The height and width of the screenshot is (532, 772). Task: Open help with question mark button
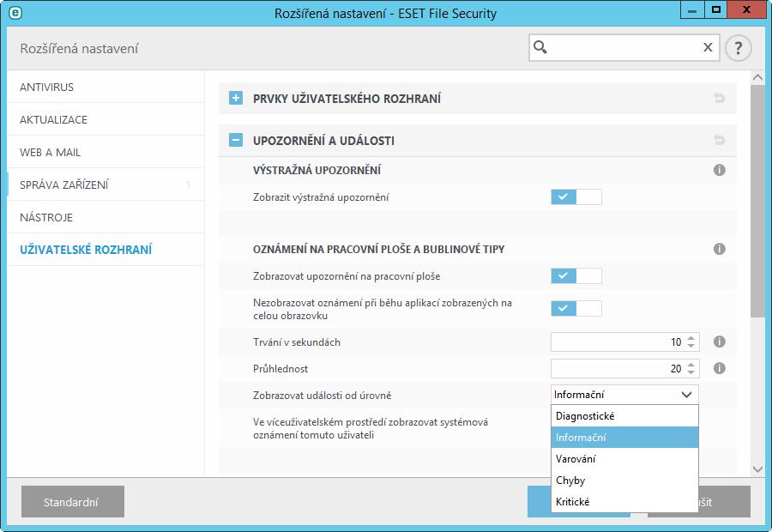738,48
